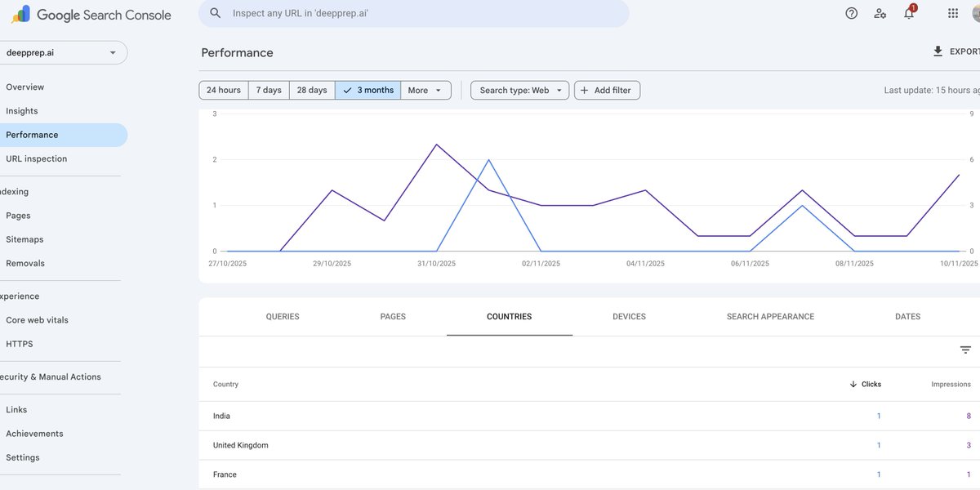Viewport: 980px width, 490px height.
Task: Open the deepprep.ai property selector
Action: [x=64, y=52]
